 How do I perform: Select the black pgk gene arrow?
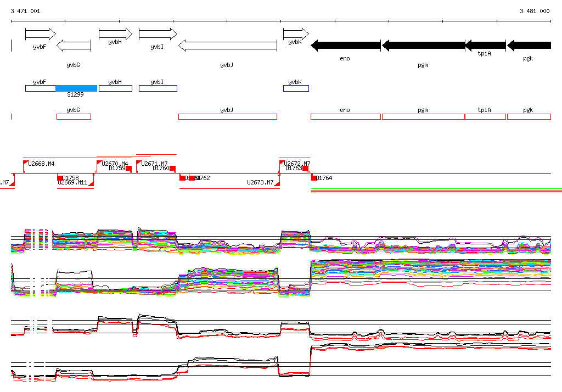click(x=529, y=46)
